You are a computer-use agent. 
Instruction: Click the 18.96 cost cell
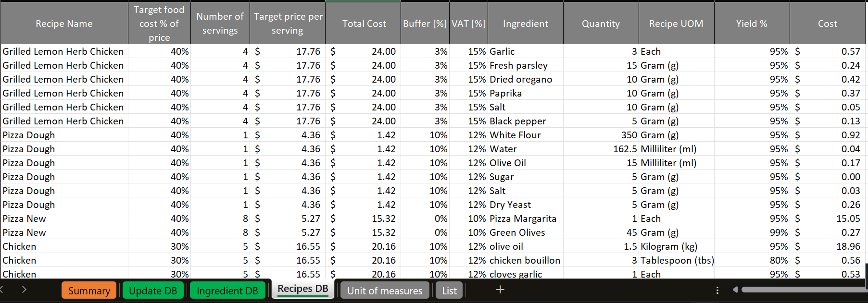tap(827, 246)
